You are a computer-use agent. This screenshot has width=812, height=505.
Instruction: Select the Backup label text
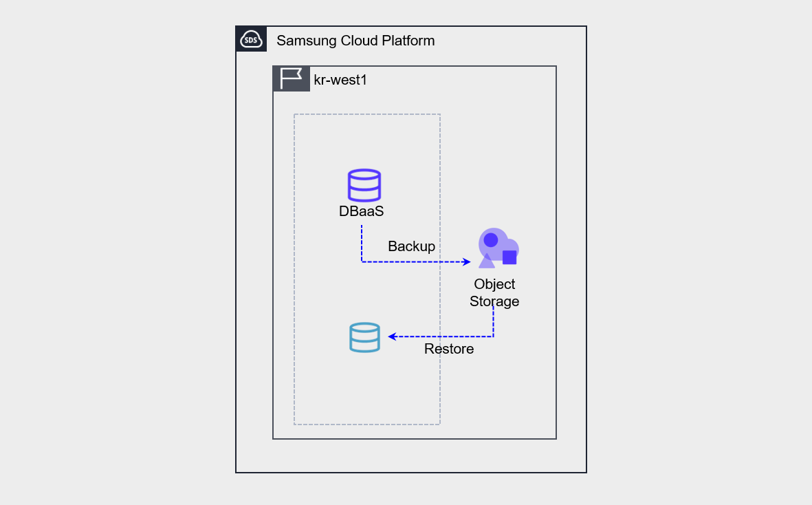coord(411,246)
